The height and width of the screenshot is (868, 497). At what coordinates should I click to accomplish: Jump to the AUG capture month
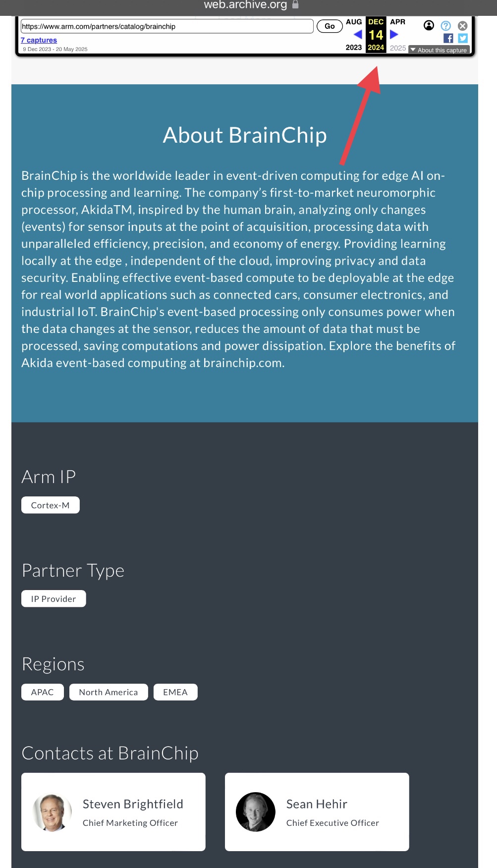pyautogui.click(x=354, y=22)
